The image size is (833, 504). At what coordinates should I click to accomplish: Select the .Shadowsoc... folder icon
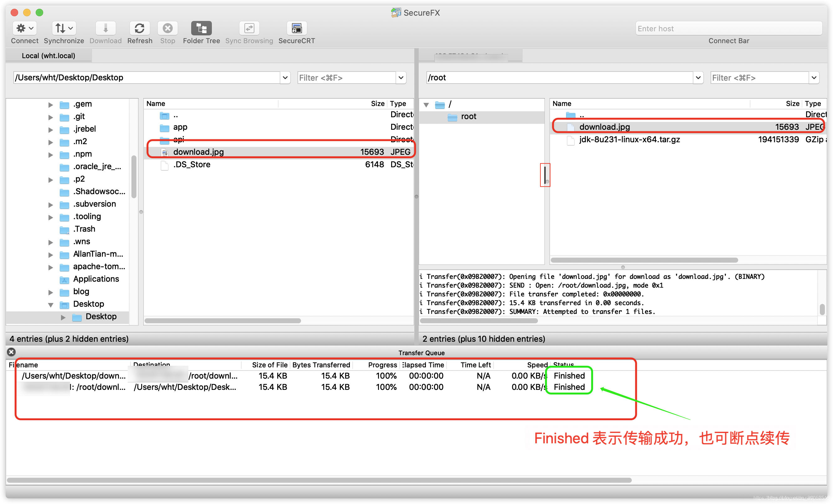(x=64, y=192)
